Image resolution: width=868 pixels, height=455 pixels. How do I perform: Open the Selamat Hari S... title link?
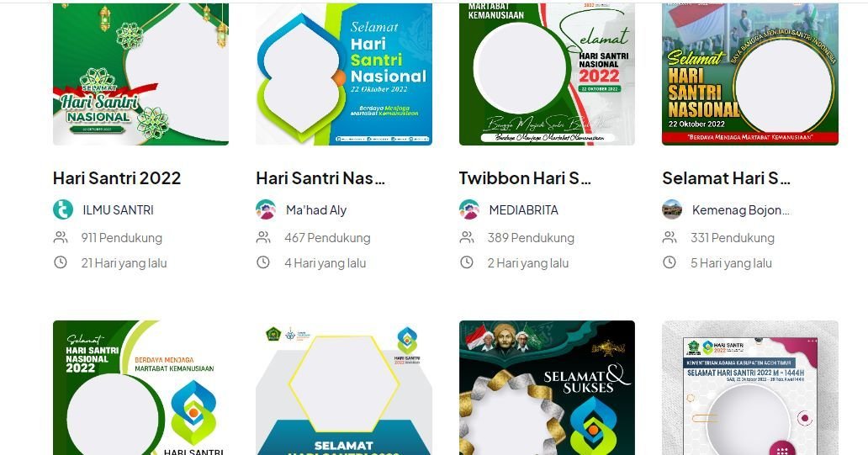click(x=727, y=178)
